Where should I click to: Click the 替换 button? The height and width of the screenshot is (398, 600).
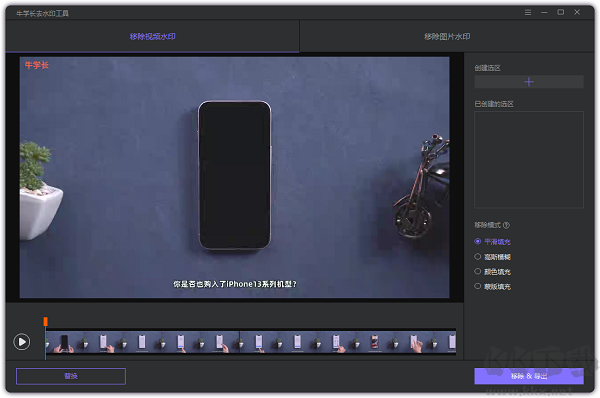71,376
